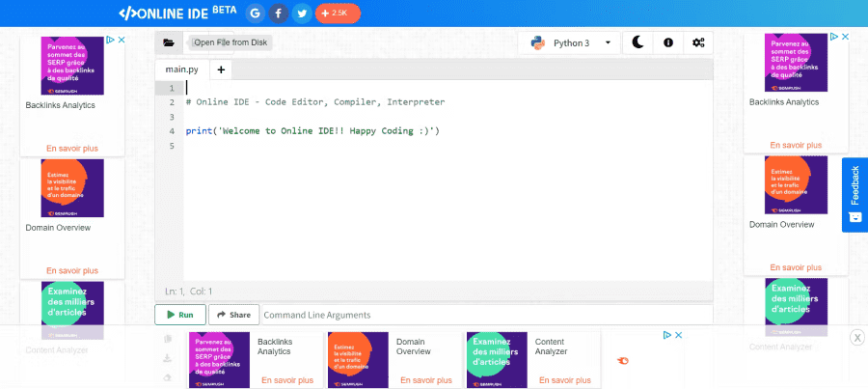Click the copy icon below Run button
This screenshot has width=868, height=389.
pyautogui.click(x=168, y=339)
